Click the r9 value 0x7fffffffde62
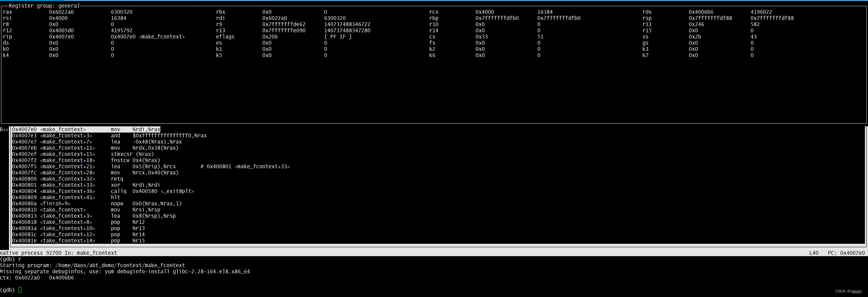868x297 pixels. (284, 24)
